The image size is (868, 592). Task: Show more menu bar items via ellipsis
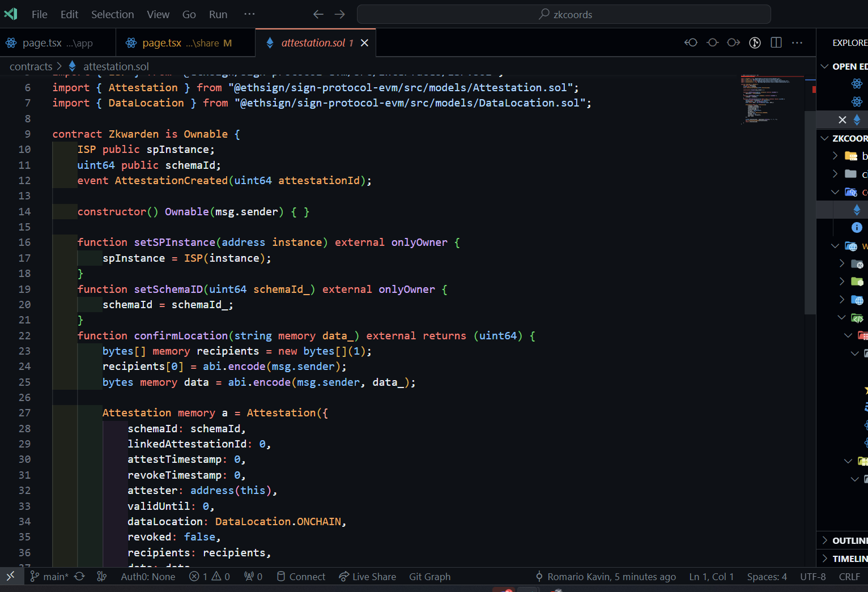pos(249,14)
